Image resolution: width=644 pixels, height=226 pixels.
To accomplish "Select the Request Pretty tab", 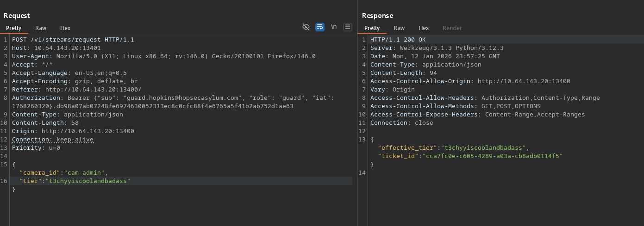I will pos(14,28).
